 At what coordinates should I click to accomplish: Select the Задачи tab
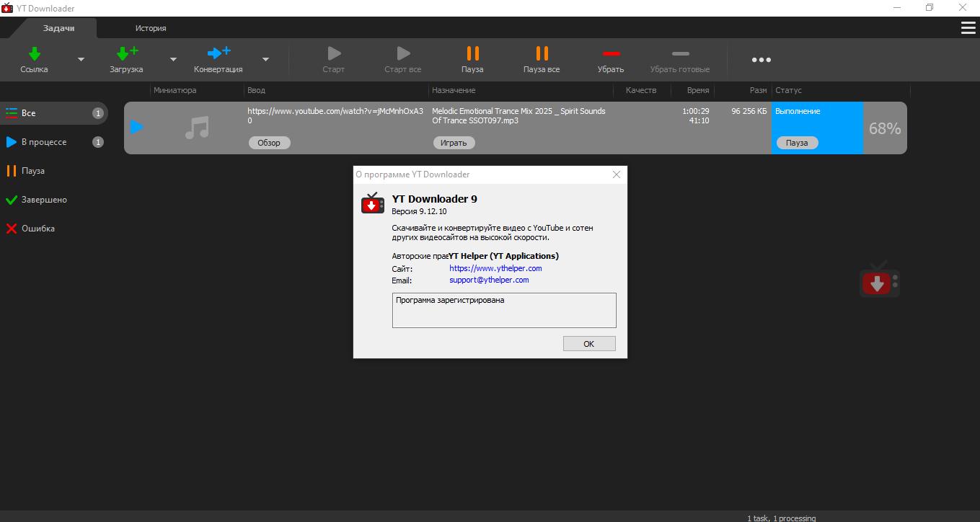(x=59, y=28)
